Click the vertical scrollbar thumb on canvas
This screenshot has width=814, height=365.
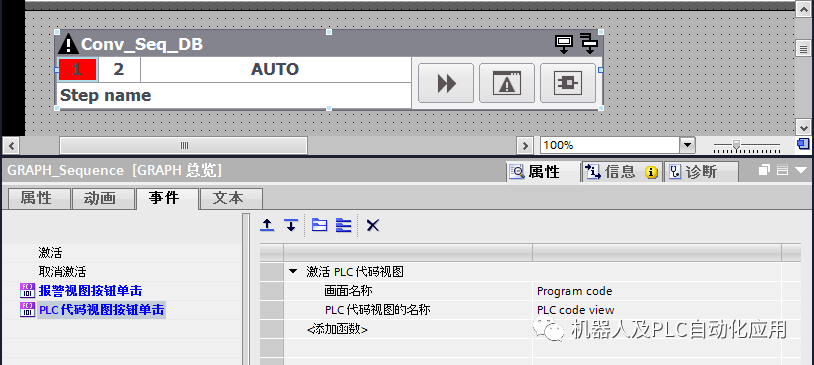(x=803, y=49)
